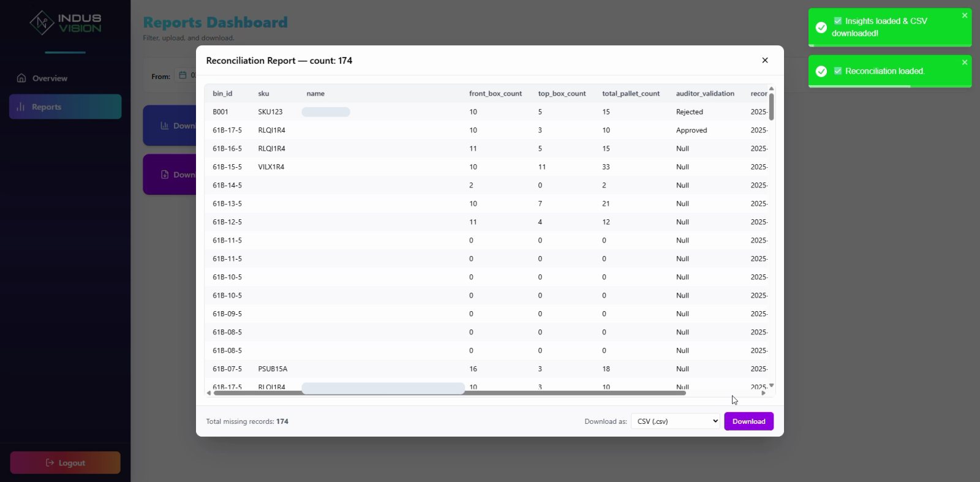This screenshot has height=482, width=980.
Task: Click the table's scroll right arrow
Action: click(763, 393)
